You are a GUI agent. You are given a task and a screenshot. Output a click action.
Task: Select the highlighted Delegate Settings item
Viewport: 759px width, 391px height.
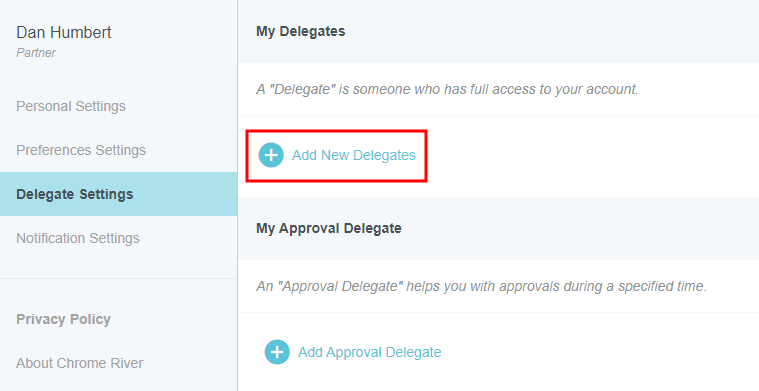pos(119,194)
